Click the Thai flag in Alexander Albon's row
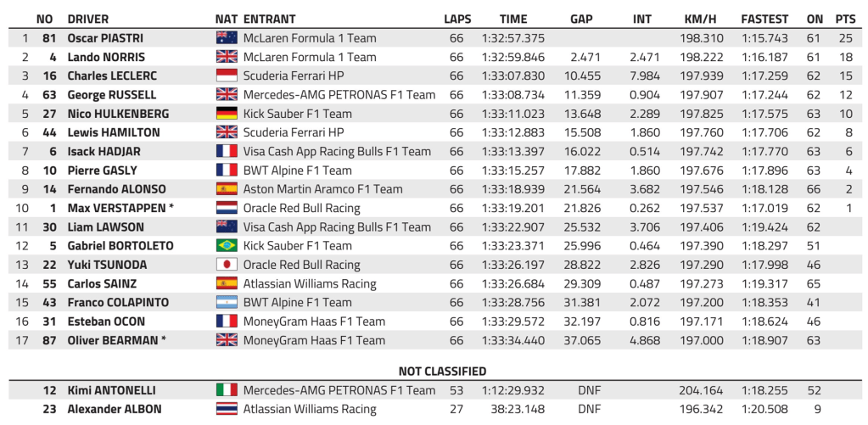This screenshot has width=868, height=425. [227, 409]
